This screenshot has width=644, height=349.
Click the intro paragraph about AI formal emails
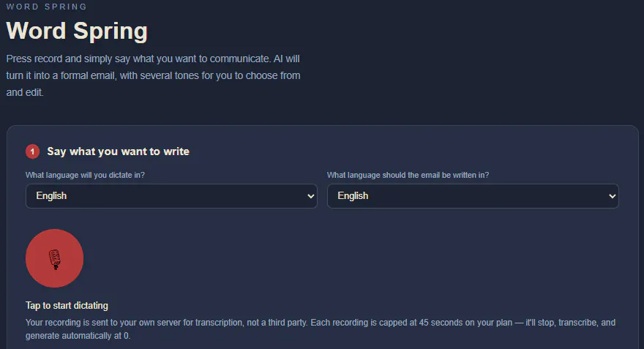153,75
